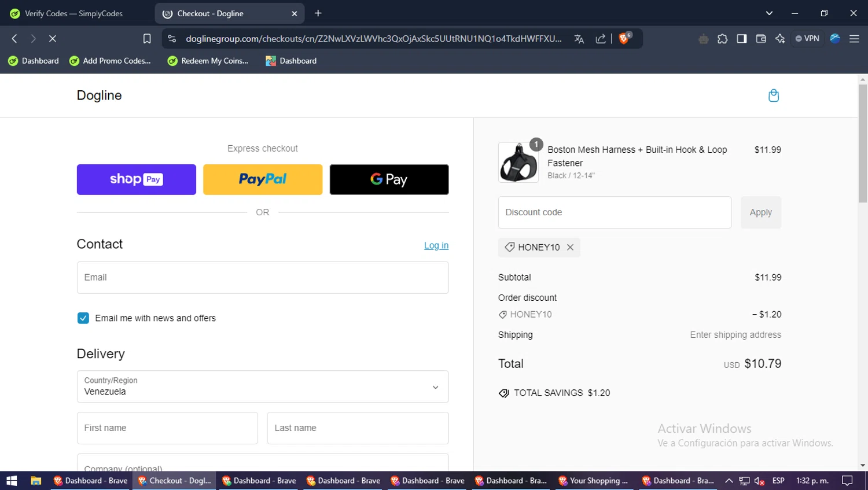
Task: Open the browser hamburger main menu
Action: 854,39
